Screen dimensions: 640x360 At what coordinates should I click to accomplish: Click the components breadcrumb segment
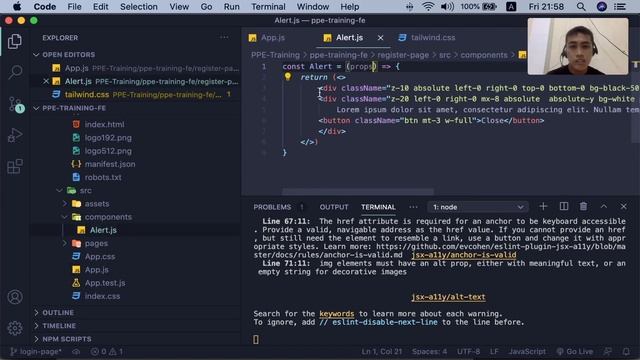click(x=484, y=55)
